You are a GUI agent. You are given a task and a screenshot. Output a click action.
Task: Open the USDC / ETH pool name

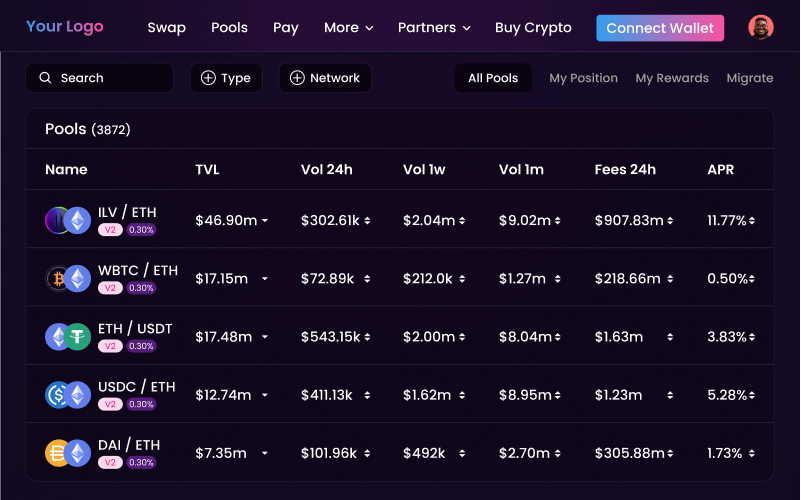[x=137, y=387]
